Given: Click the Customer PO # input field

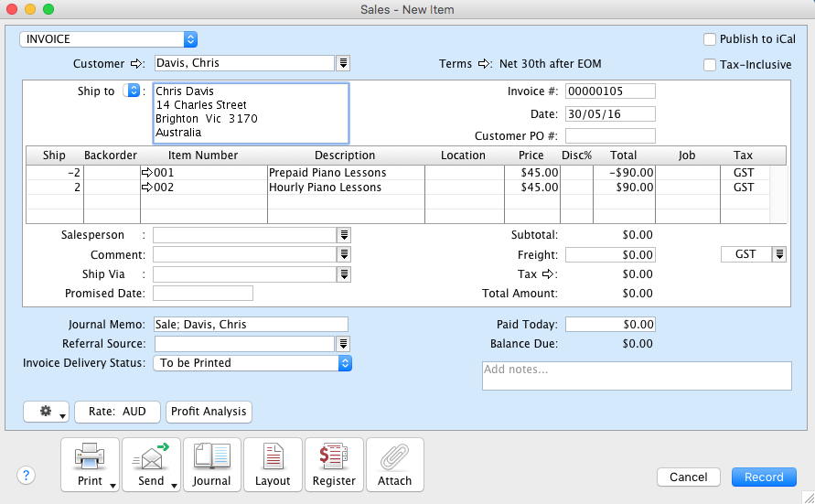Looking at the screenshot, I should click(610, 136).
